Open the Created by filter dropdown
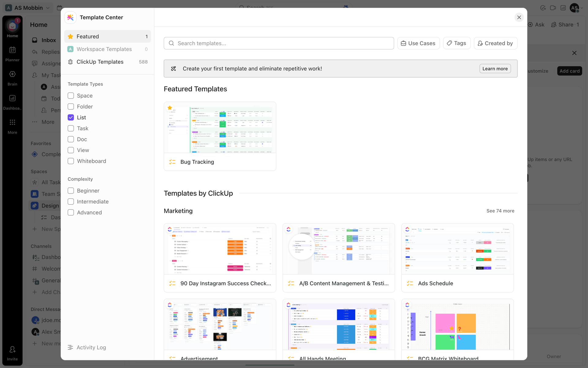The width and height of the screenshot is (588, 368). pyautogui.click(x=496, y=43)
